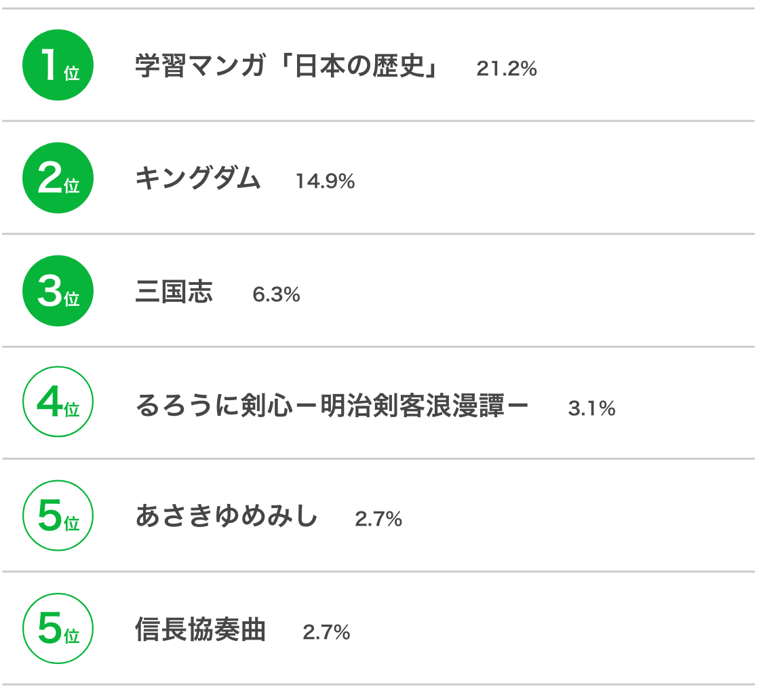Image resolution: width=761 pixels, height=700 pixels.
Task: Click the 14.9% percentage next to キングダム
Action: 325,182
